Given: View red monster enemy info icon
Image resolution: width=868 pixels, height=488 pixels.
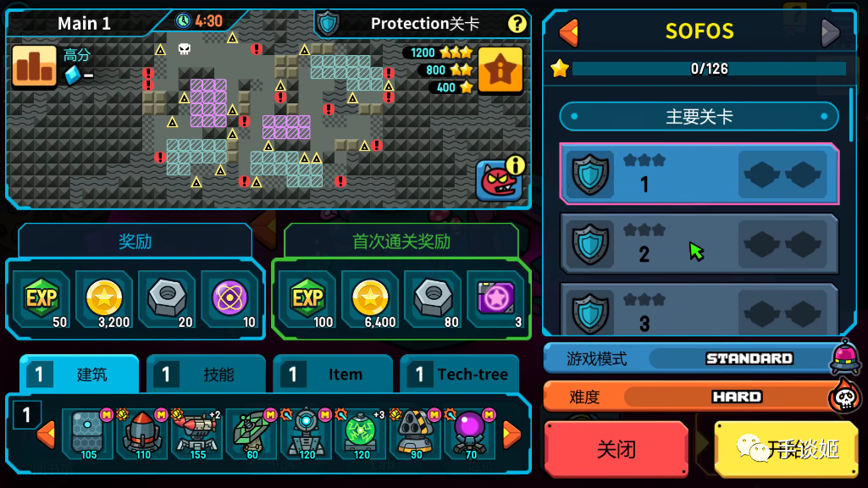Looking at the screenshot, I should (500, 179).
